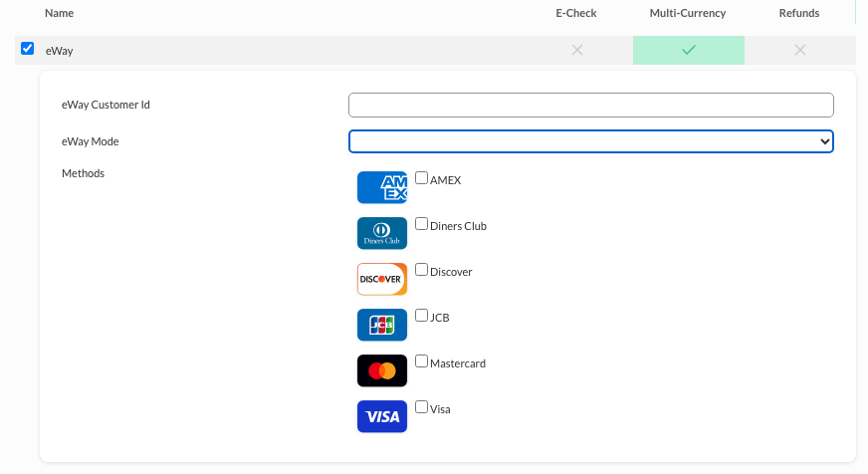Enable the Diners Club checkbox
This screenshot has width=868, height=474.
(421, 224)
